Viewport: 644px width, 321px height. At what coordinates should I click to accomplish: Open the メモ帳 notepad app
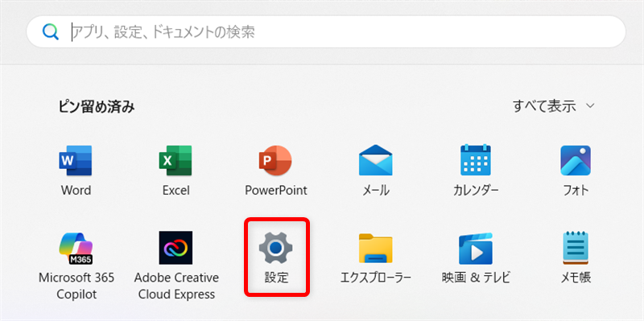(x=576, y=248)
